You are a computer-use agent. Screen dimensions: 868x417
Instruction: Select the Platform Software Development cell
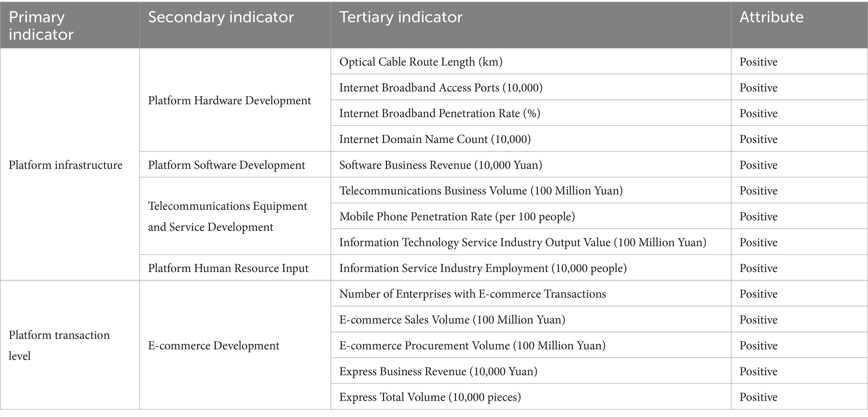pyautogui.click(x=226, y=165)
